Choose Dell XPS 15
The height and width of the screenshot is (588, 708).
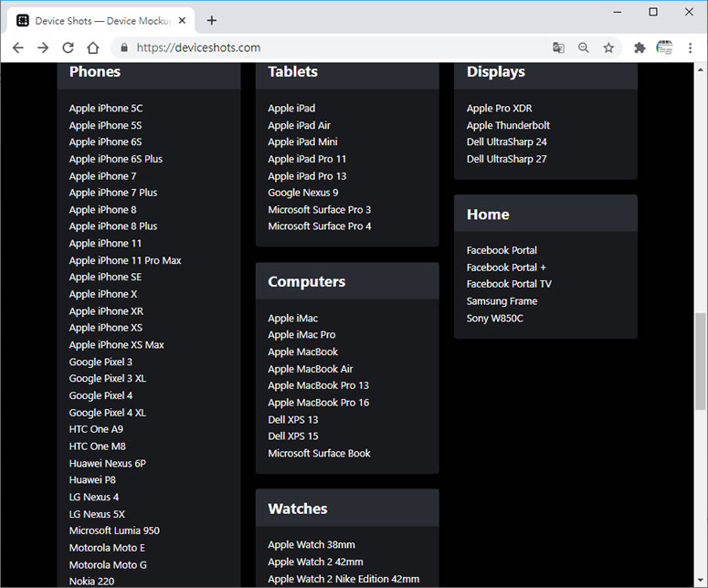293,436
